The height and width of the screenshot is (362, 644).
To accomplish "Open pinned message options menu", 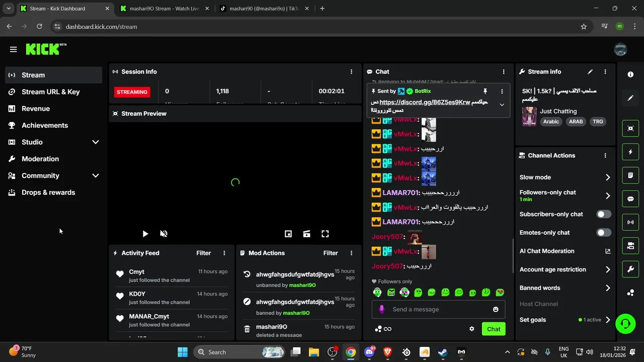I will (502, 91).
